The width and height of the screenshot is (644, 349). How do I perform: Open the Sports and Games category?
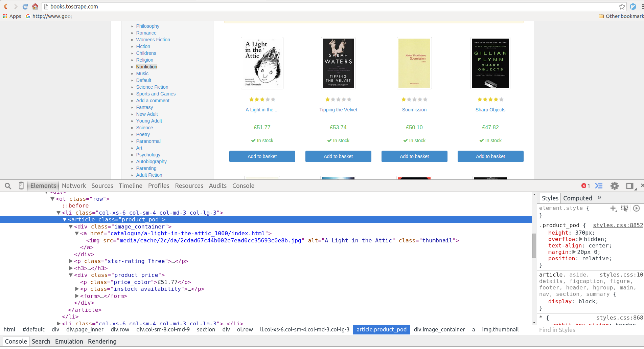coord(156,94)
